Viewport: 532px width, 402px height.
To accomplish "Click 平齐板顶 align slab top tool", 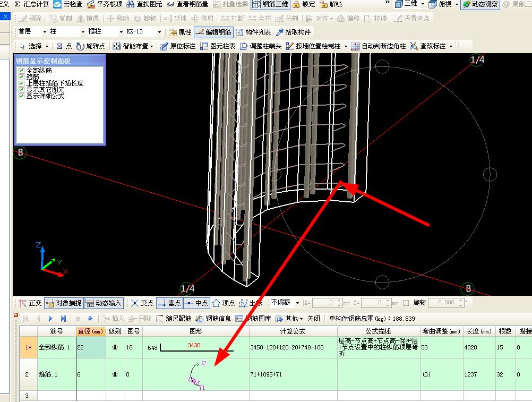I will pos(105,4).
